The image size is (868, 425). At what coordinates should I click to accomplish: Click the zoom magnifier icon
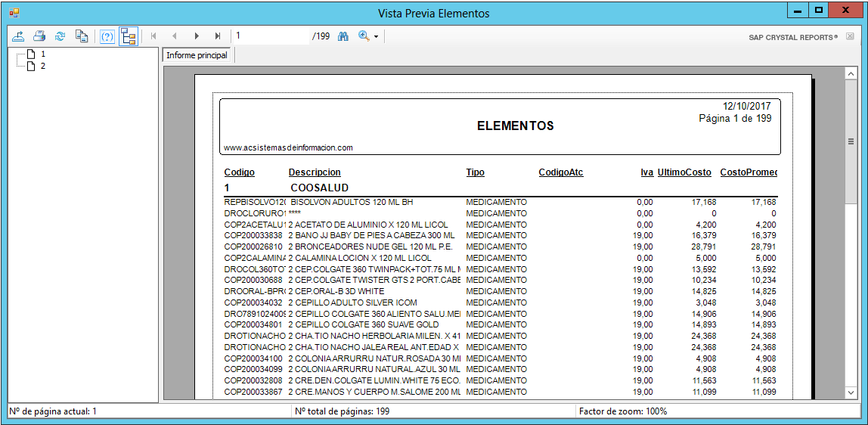click(364, 36)
